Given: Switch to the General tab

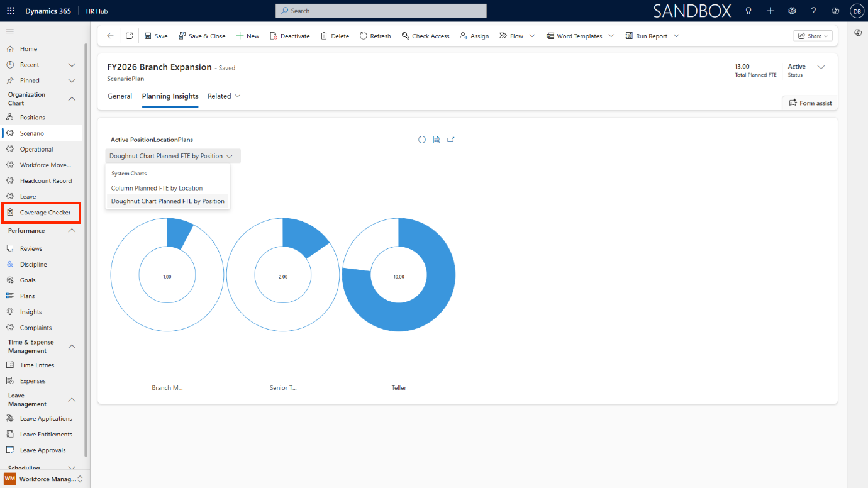Looking at the screenshot, I should (120, 96).
